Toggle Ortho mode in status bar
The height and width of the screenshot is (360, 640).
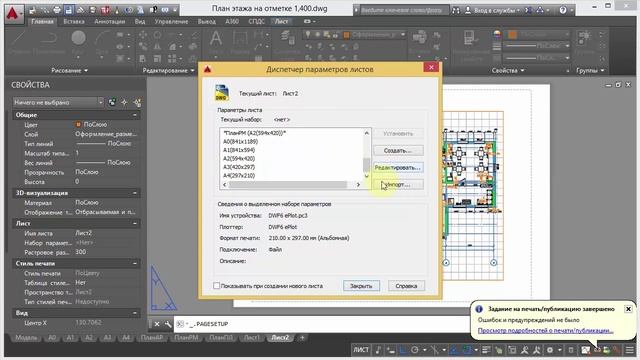pyautogui.click(x=403, y=350)
